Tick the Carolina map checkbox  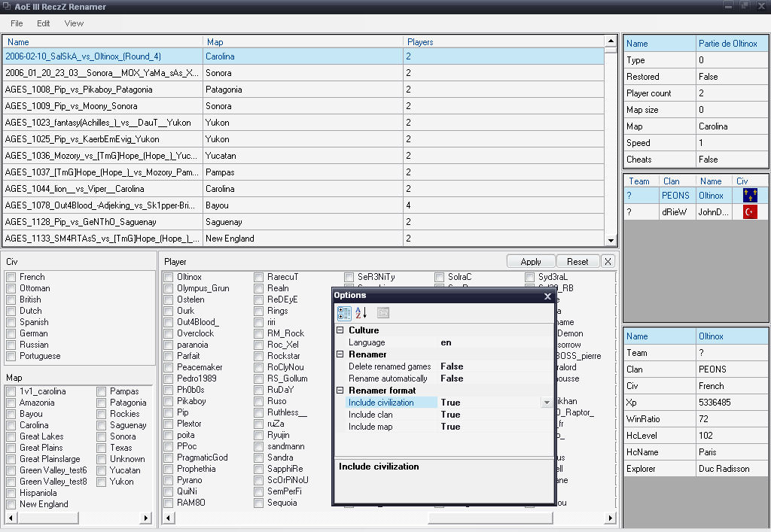11,425
